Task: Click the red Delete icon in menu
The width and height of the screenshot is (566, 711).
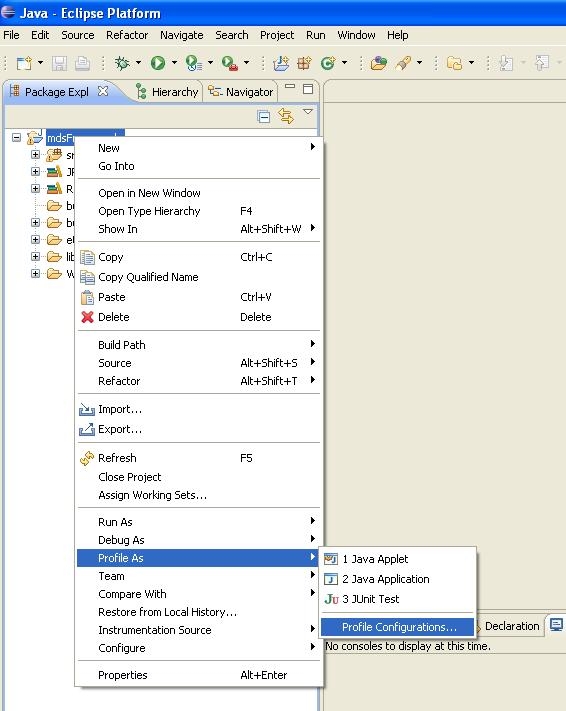Action: coord(87,317)
